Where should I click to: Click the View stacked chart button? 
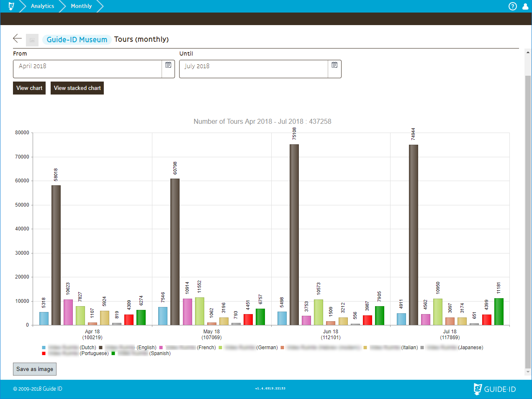pos(77,88)
